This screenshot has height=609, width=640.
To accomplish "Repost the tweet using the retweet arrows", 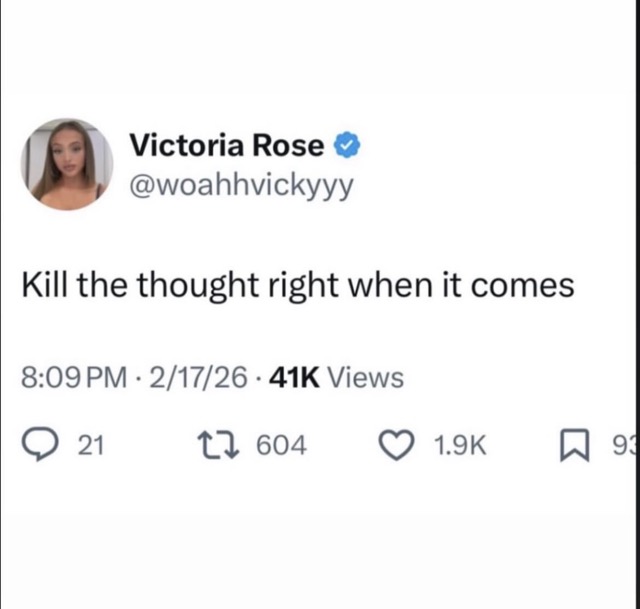I will pyautogui.click(x=218, y=445).
